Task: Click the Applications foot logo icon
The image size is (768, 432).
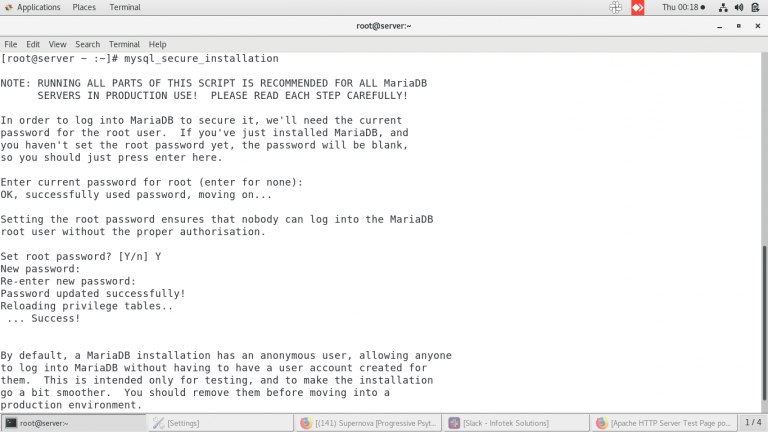Action: click(8, 7)
